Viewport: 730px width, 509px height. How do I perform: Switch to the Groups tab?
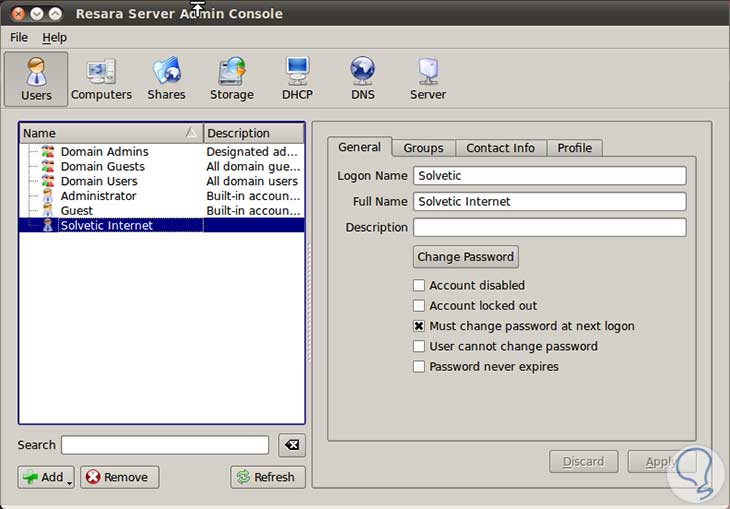click(x=423, y=148)
